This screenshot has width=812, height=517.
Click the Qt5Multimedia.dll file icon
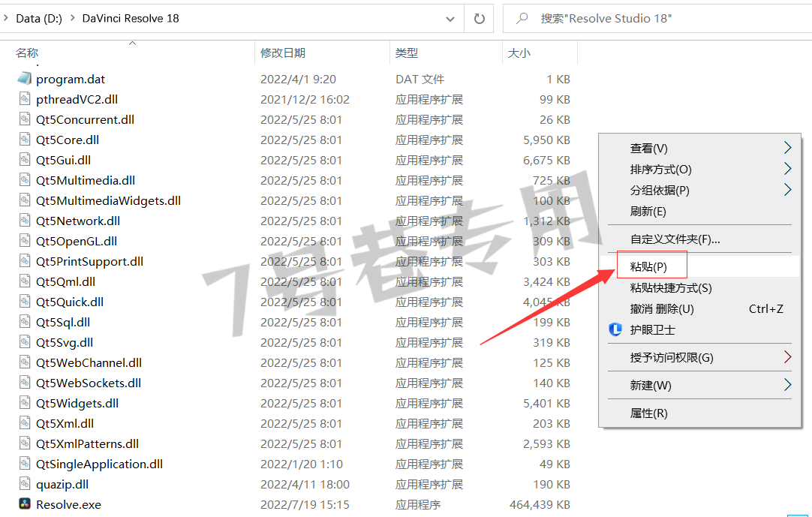25,180
